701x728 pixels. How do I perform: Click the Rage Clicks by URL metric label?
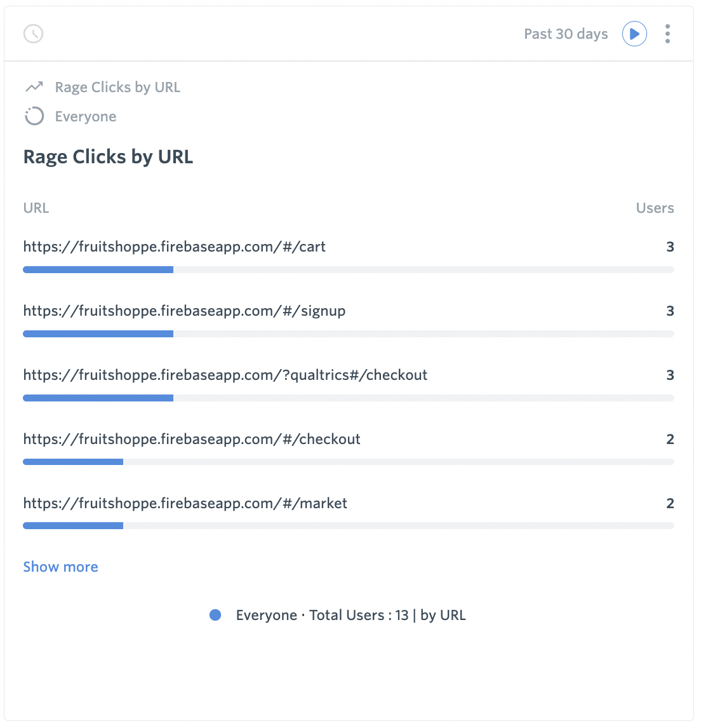tap(117, 87)
